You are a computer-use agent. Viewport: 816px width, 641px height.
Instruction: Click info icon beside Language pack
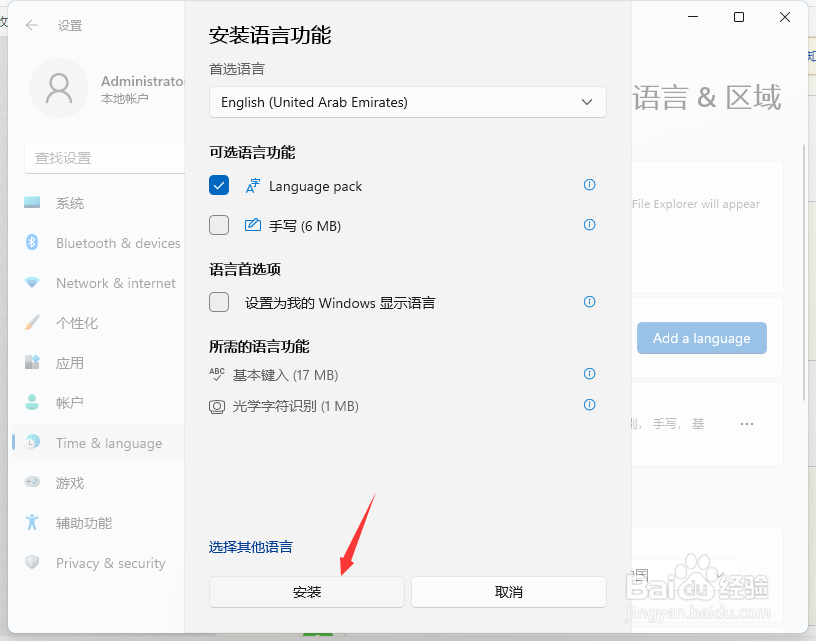[590, 185]
